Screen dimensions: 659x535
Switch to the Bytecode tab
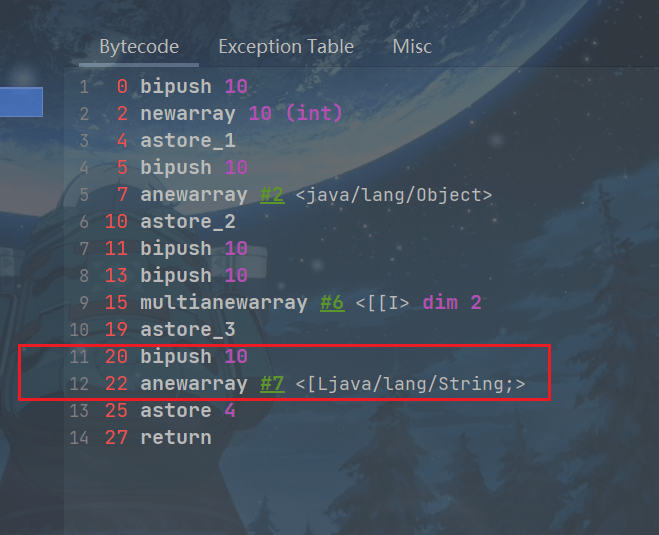coord(139,47)
